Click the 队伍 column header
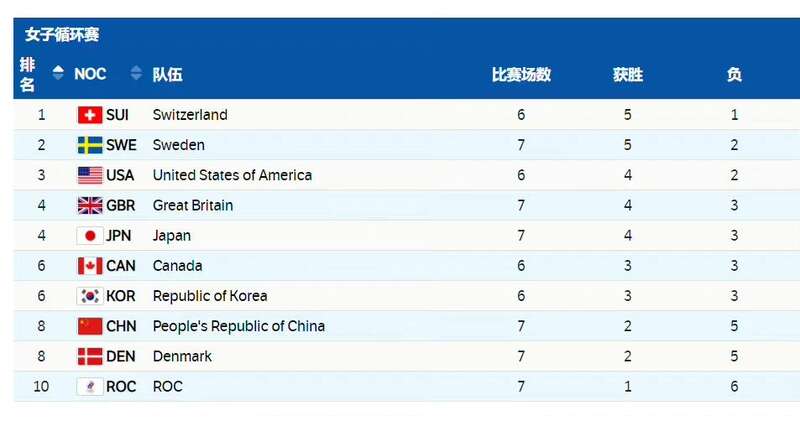800x426 pixels. coord(167,74)
